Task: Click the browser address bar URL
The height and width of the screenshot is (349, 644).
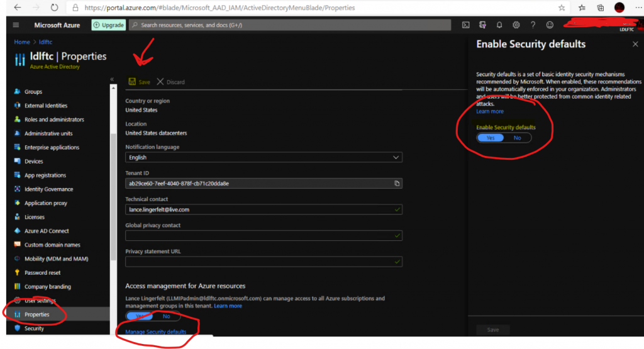Action: pyautogui.click(x=219, y=8)
